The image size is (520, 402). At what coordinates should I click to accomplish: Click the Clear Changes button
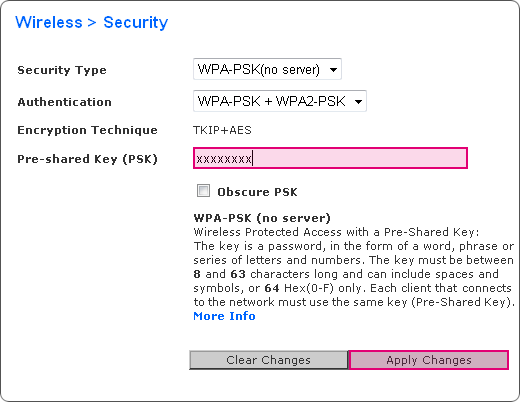pos(268,360)
